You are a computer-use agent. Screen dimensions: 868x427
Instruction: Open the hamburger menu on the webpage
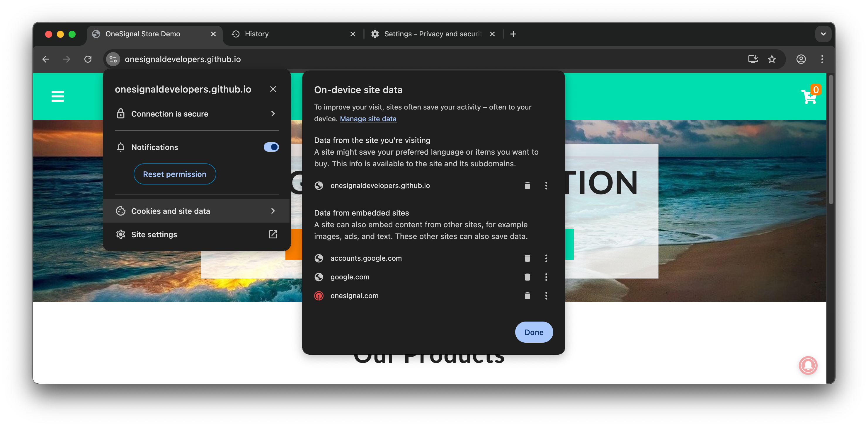(58, 97)
